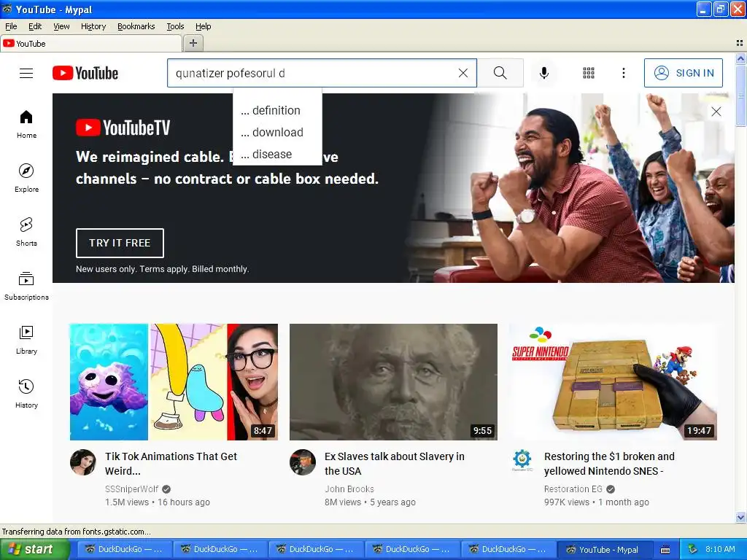Viewport: 747px width, 560px height.
Task: Go to Home in the sidebar
Action: [x=26, y=124]
